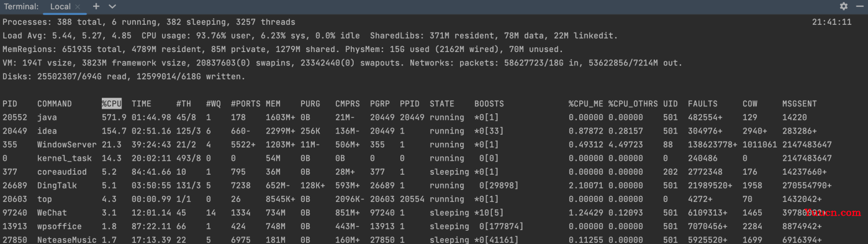Select the highlighted %CPU column header

112,104
